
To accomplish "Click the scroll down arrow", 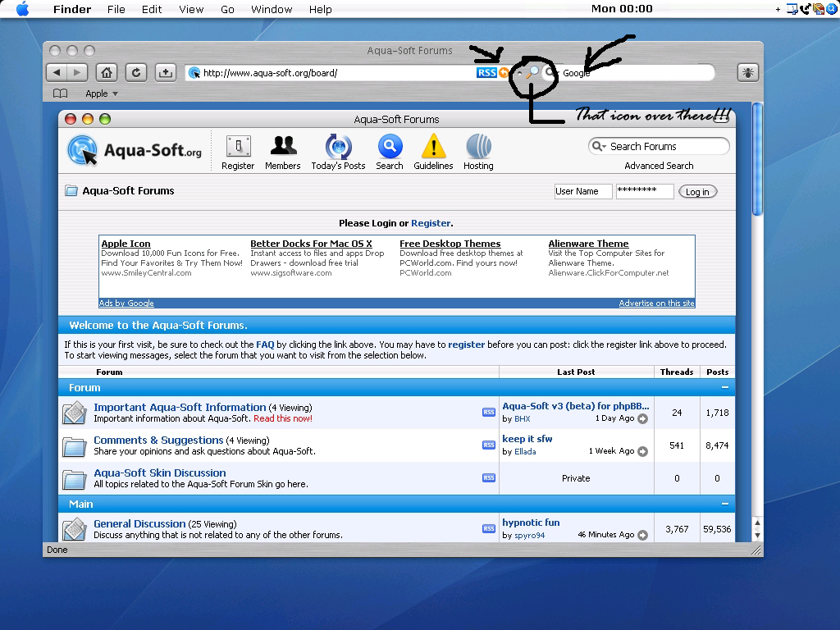I will point(757,535).
